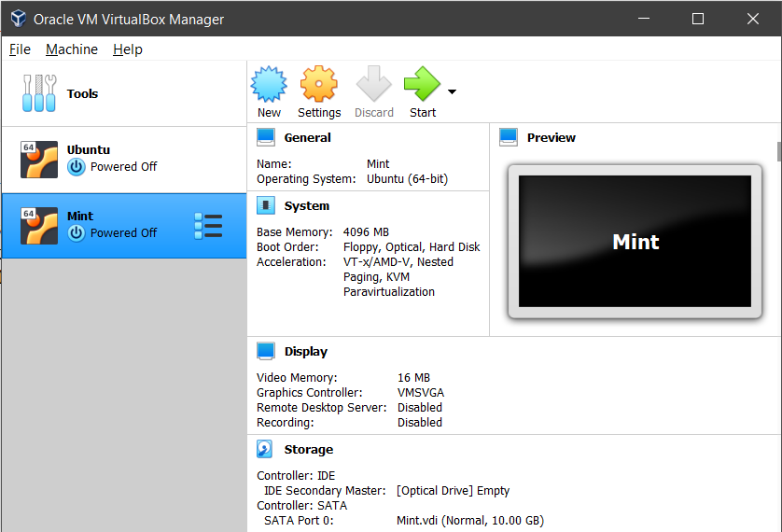Click the [Optical Drive] Empty value
782x532 pixels.
453,491
